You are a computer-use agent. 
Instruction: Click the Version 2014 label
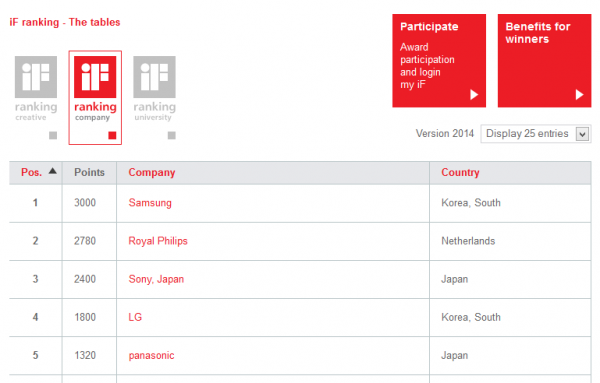(445, 134)
